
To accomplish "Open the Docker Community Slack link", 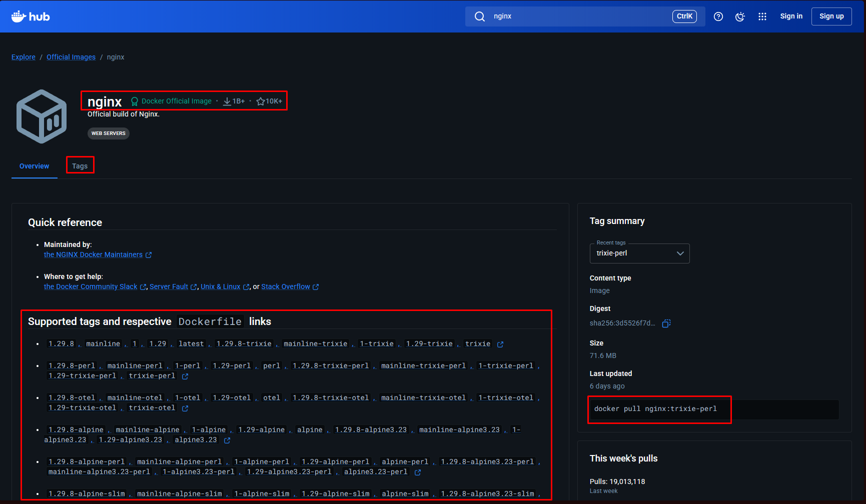I will click(91, 286).
